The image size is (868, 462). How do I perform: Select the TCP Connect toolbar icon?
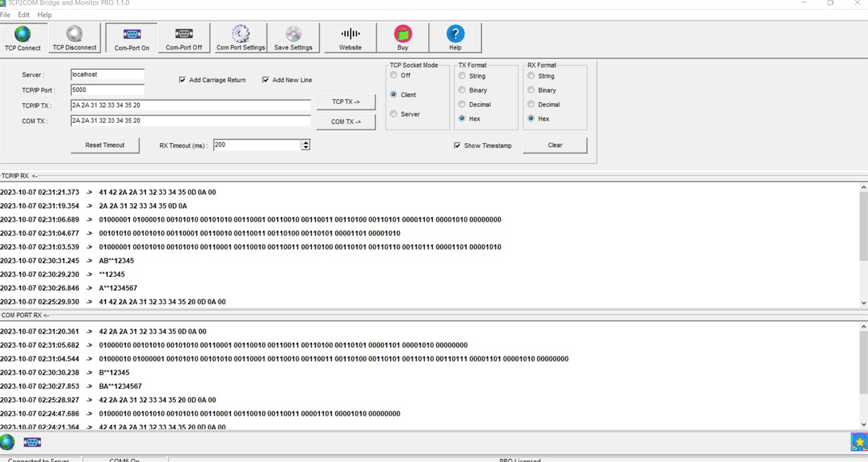(23, 37)
